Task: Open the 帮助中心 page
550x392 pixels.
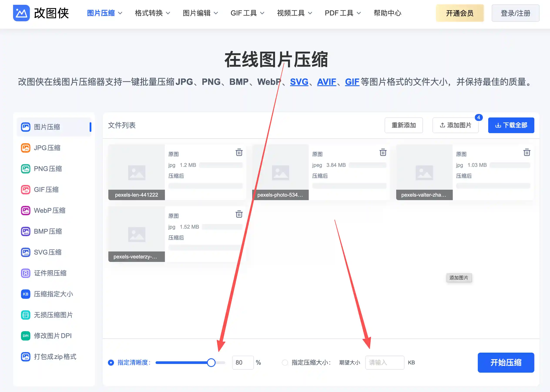Action: (x=387, y=13)
